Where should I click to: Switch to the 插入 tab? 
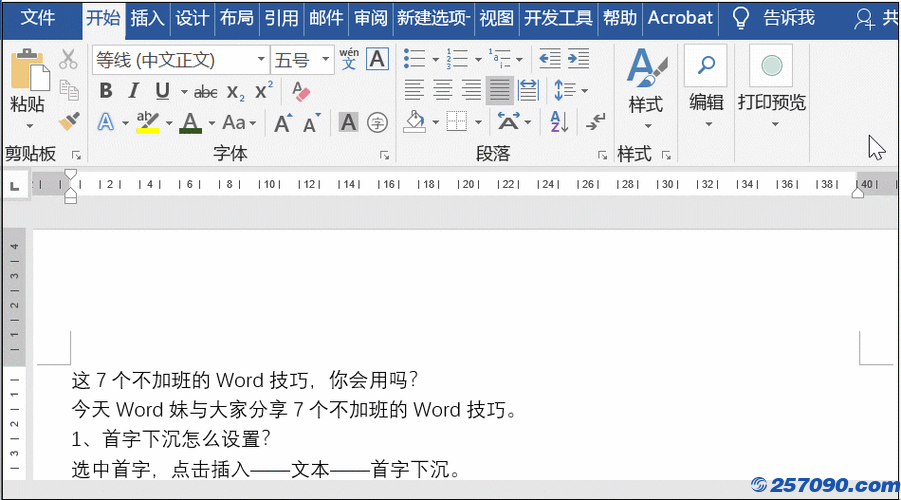pyautogui.click(x=147, y=18)
